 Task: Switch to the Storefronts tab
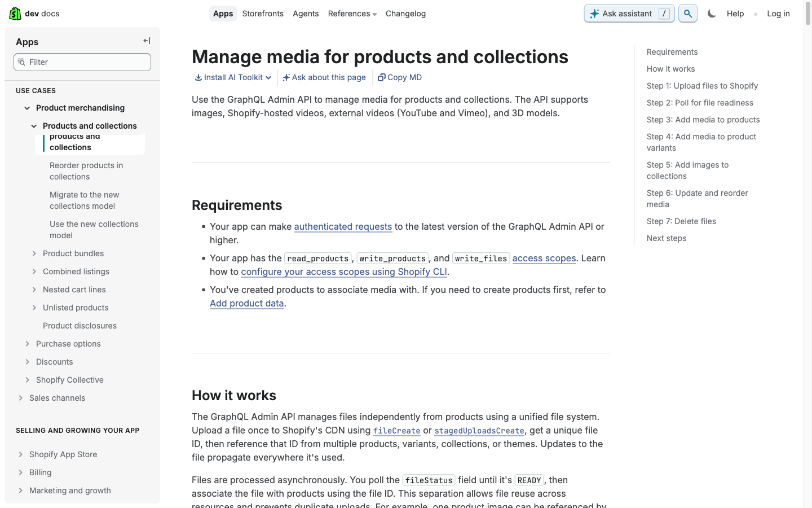(263, 14)
